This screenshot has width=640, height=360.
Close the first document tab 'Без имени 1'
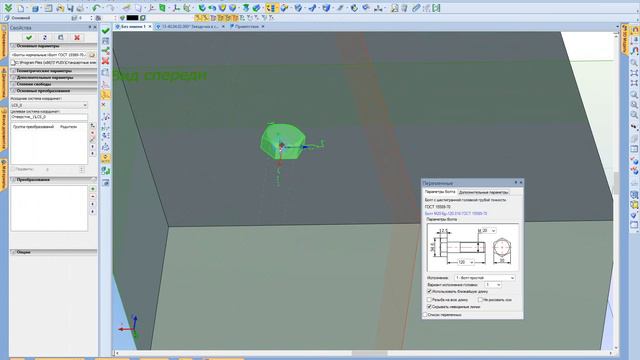150,26
